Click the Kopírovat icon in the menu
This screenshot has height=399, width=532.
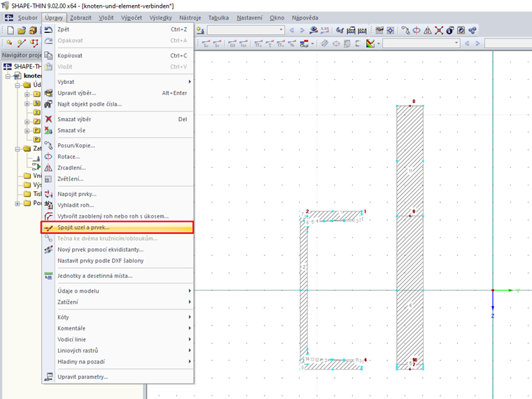click(x=48, y=55)
